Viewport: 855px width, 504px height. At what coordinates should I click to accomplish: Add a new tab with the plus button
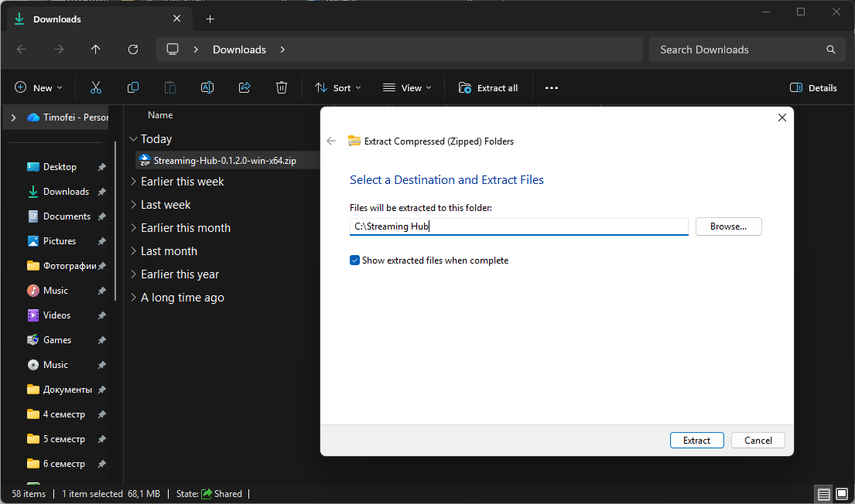pos(210,19)
